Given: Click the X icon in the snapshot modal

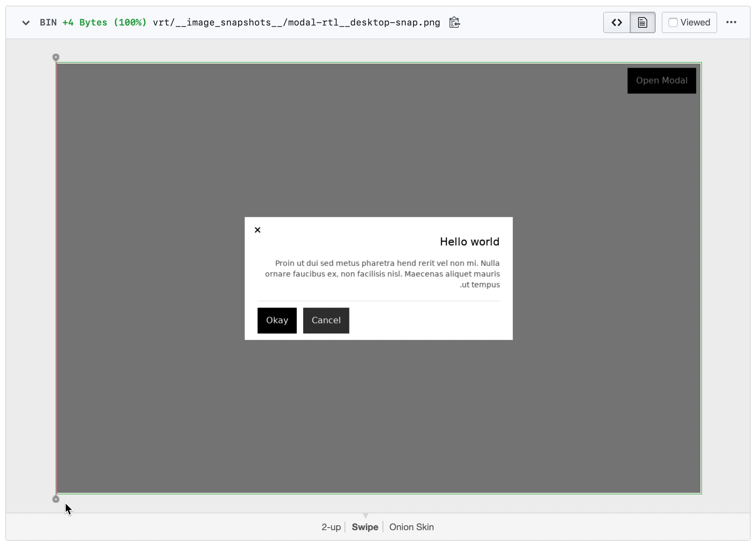Looking at the screenshot, I should [x=258, y=230].
